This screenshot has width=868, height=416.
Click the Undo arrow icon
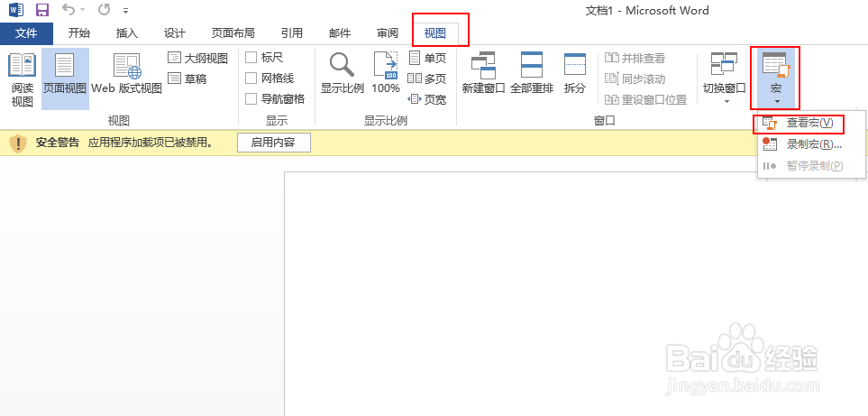coord(69,9)
